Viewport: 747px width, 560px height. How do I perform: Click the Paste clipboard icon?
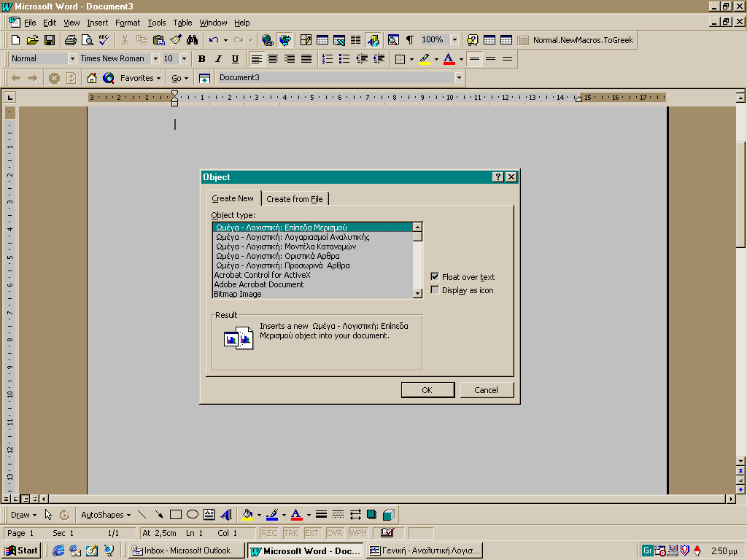pyautogui.click(x=158, y=40)
